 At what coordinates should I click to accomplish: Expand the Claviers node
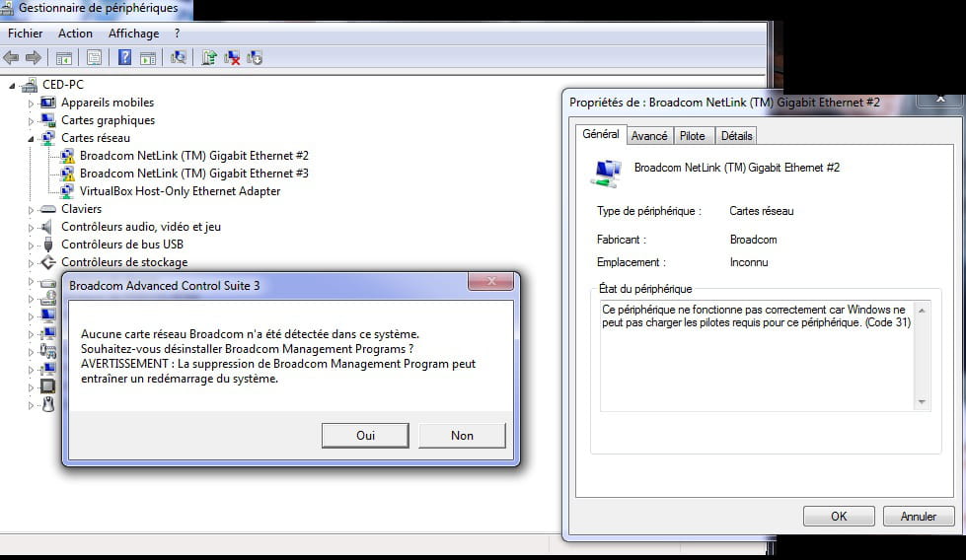[x=31, y=210]
